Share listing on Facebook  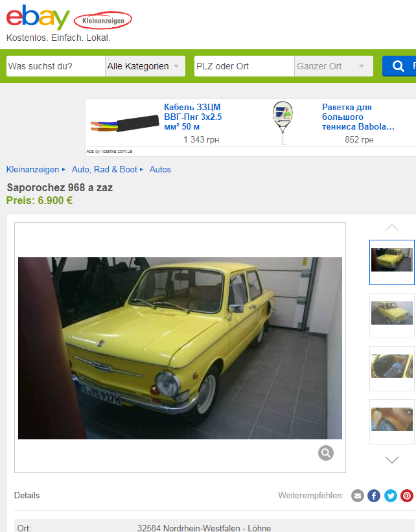click(x=374, y=496)
